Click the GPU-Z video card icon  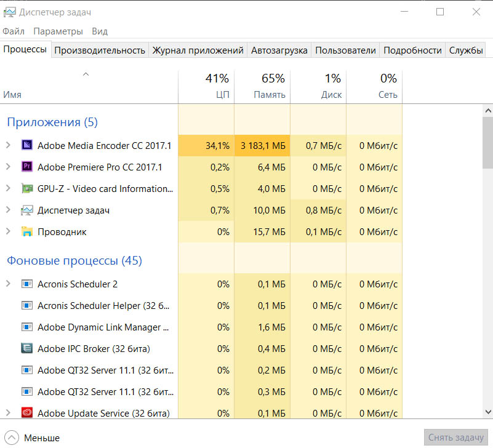point(27,188)
